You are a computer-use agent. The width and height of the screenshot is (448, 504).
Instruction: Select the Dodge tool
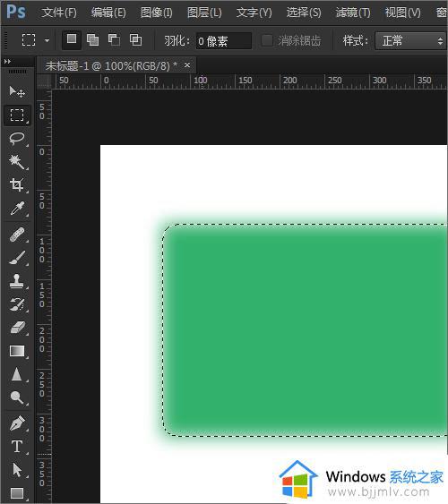[x=17, y=397]
